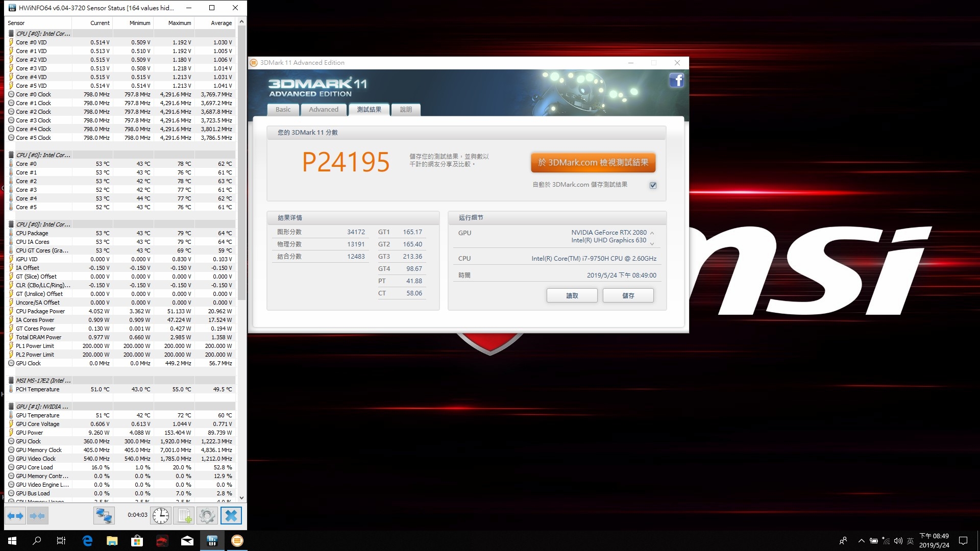Click the P24195 score text
Screen dimensions: 980x551
click(346, 162)
